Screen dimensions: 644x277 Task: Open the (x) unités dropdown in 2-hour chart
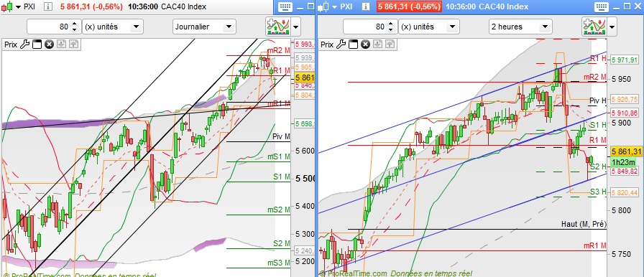click(429, 27)
